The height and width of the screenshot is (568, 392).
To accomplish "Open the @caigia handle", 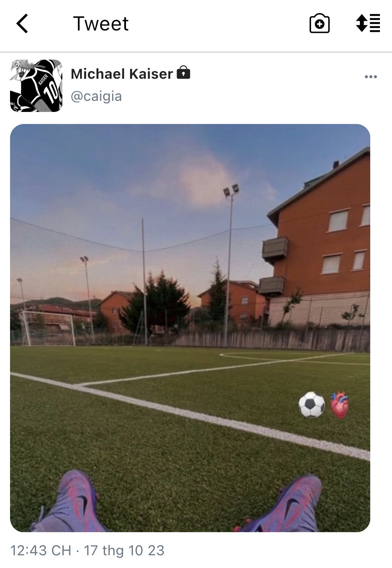I will point(96,96).
